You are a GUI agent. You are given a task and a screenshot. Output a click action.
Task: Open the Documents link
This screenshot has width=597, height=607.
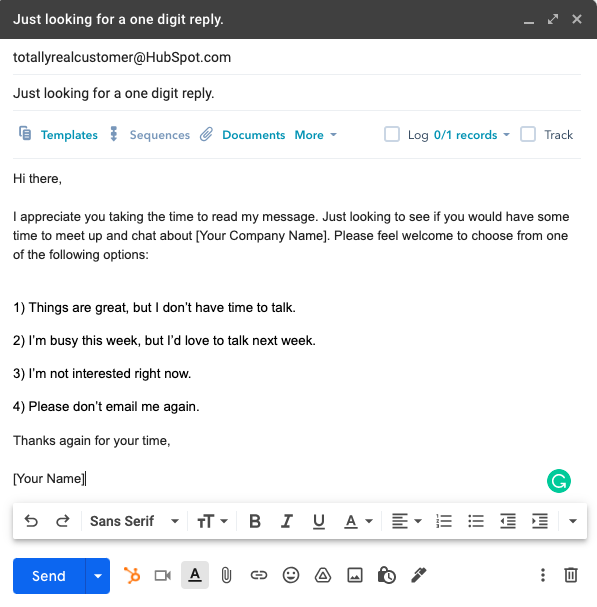[243, 135]
